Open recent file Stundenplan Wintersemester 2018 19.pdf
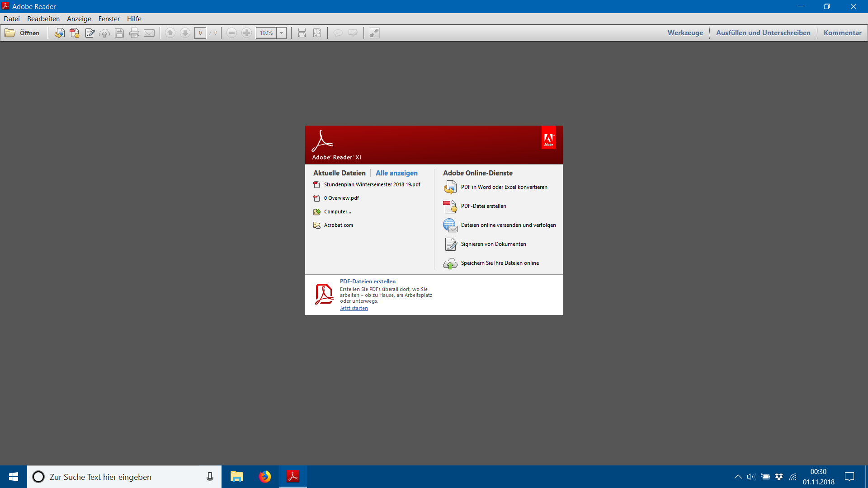 click(x=372, y=184)
